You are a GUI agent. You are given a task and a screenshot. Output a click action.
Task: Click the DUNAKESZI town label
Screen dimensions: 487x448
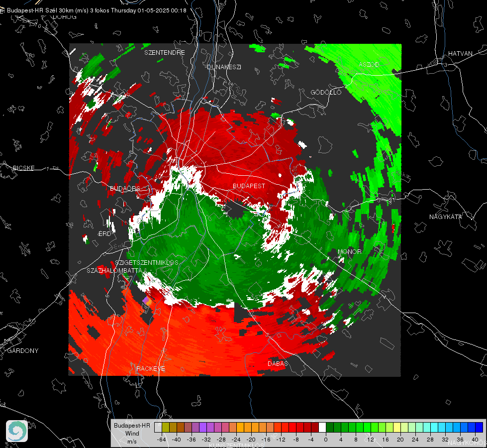(x=224, y=67)
